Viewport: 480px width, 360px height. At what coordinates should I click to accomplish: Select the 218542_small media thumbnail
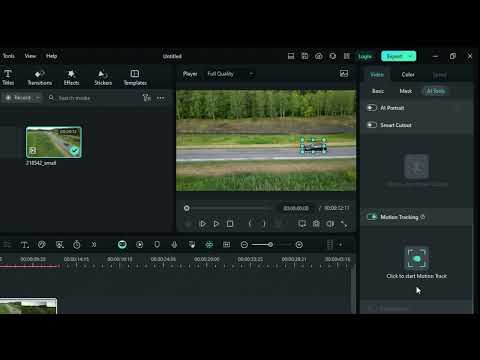[54, 142]
